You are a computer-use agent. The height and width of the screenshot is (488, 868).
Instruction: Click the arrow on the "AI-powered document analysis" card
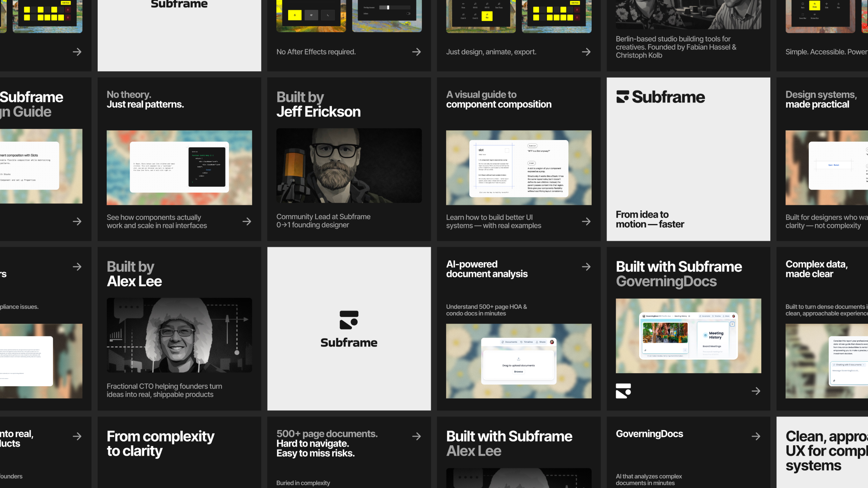586,267
